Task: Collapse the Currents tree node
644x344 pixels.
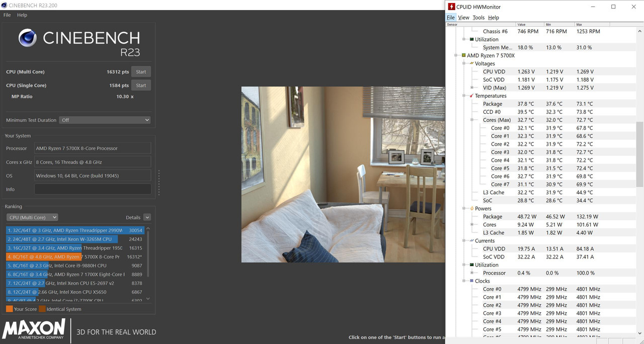Action: tap(464, 241)
